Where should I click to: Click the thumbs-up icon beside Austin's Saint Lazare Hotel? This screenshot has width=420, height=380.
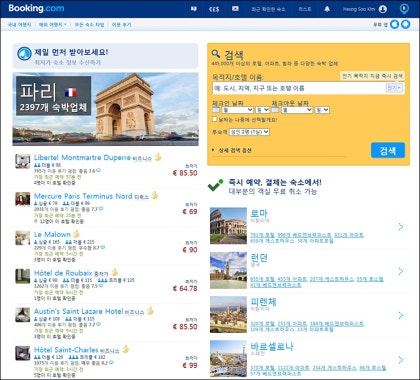150,311
